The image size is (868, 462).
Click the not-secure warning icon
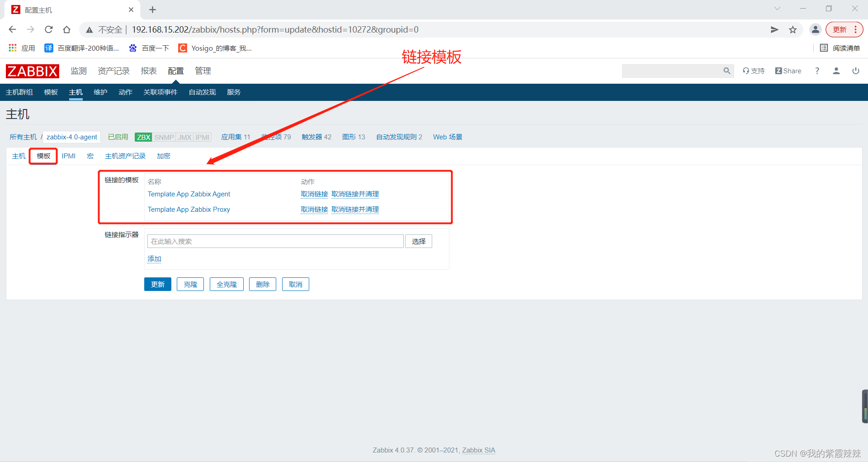(90, 30)
